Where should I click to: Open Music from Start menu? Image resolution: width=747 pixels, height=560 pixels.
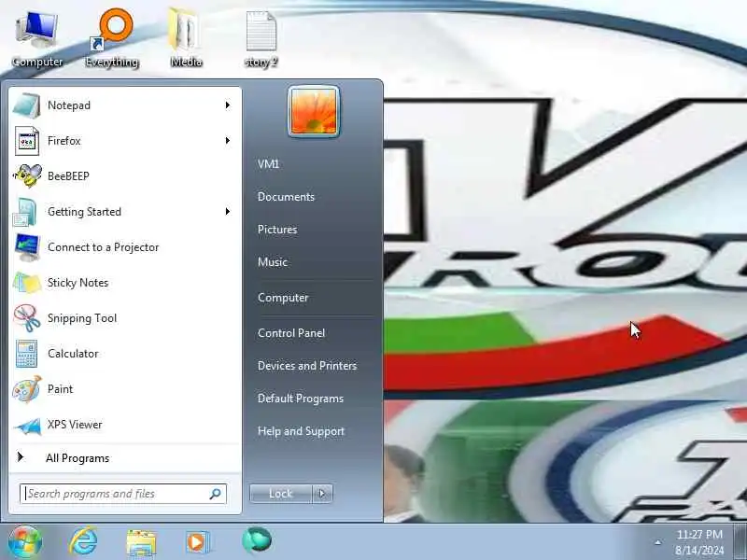[273, 262]
